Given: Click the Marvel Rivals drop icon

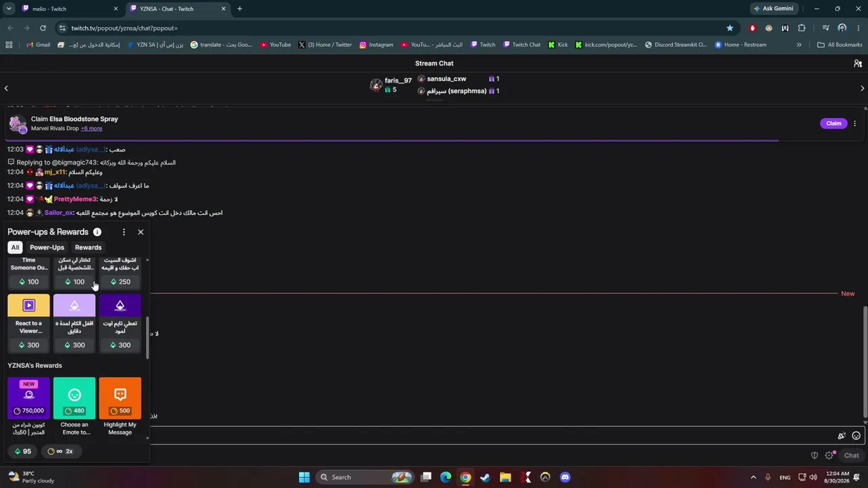Looking at the screenshot, I should coord(17,124).
